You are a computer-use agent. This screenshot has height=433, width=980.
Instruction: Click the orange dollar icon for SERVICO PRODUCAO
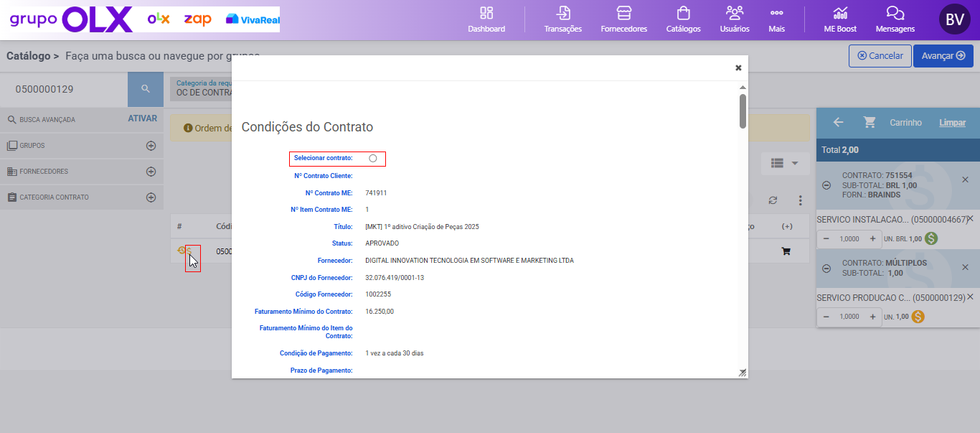pyautogui.click(x=918, y=317)
